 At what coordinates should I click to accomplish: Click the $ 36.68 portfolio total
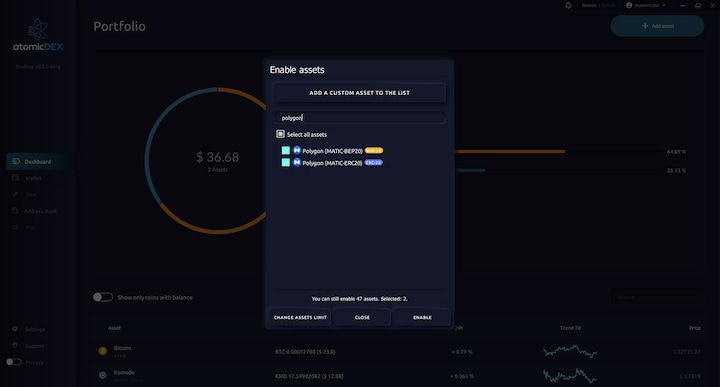218,157
